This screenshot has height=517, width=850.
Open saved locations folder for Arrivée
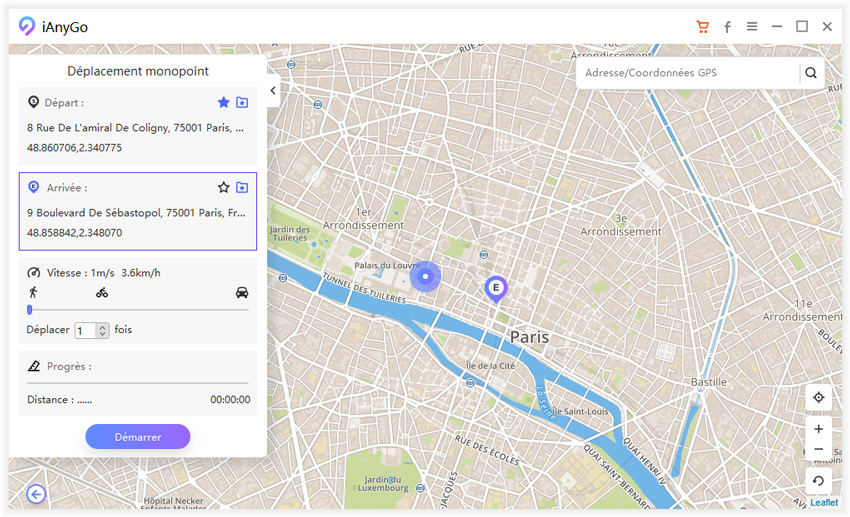tap(242, 188)
